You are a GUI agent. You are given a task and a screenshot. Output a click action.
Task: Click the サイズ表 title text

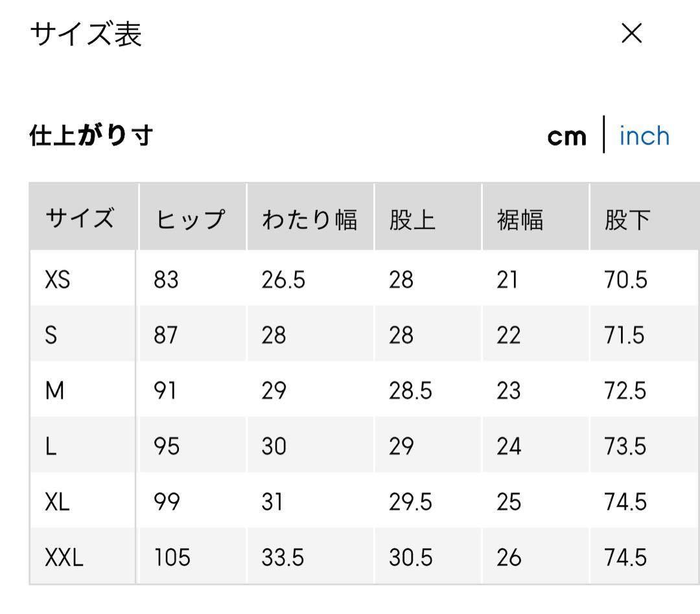86,34
